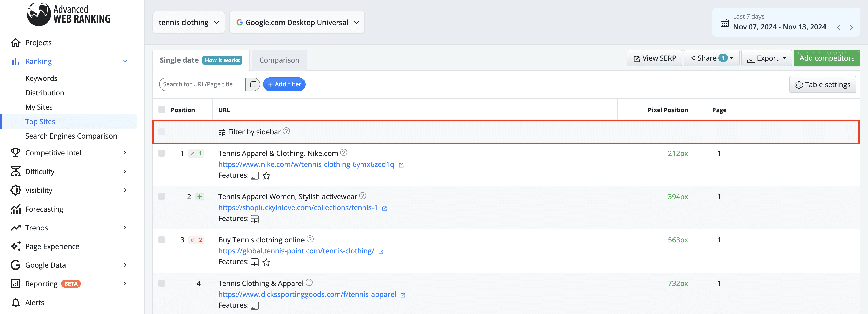Image resolution: width=868 pixels, height=314 pixels.
Task: Click the Page Experience sparkle icon
Action: tap(15, 246)
